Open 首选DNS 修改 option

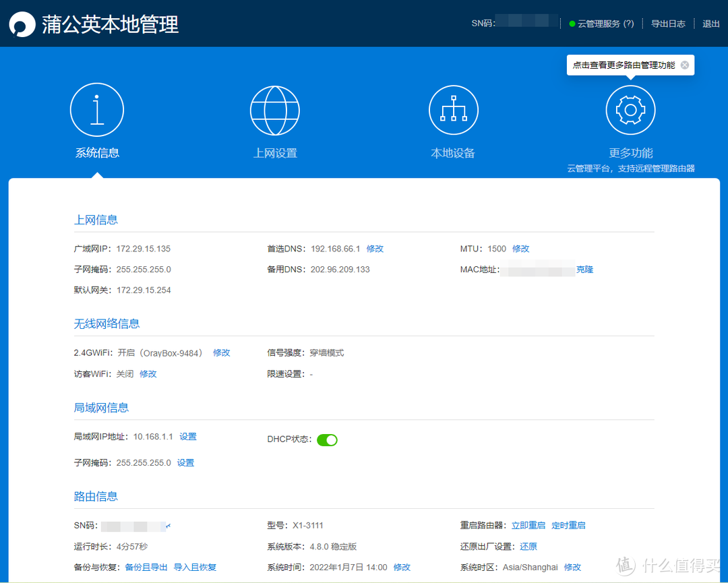(375, 248)
